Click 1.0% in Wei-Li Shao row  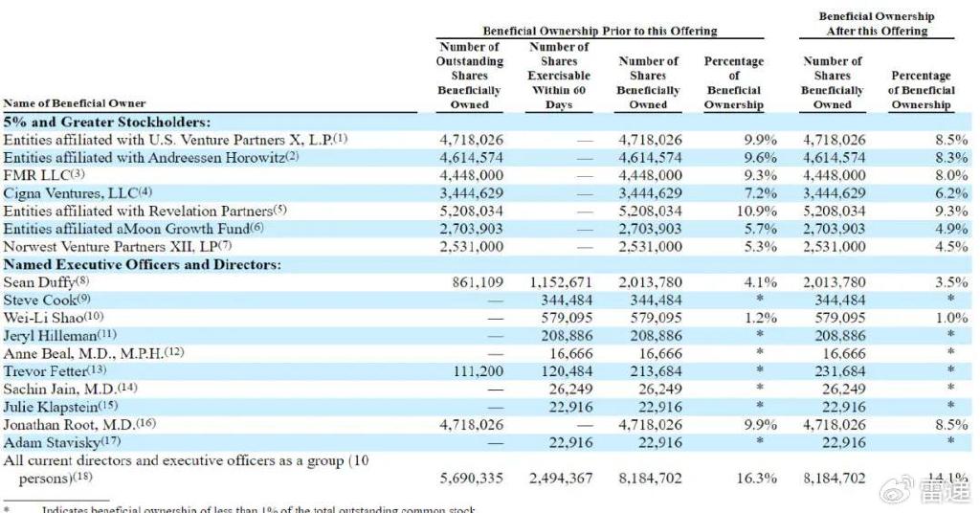click(x=951, y=318)
